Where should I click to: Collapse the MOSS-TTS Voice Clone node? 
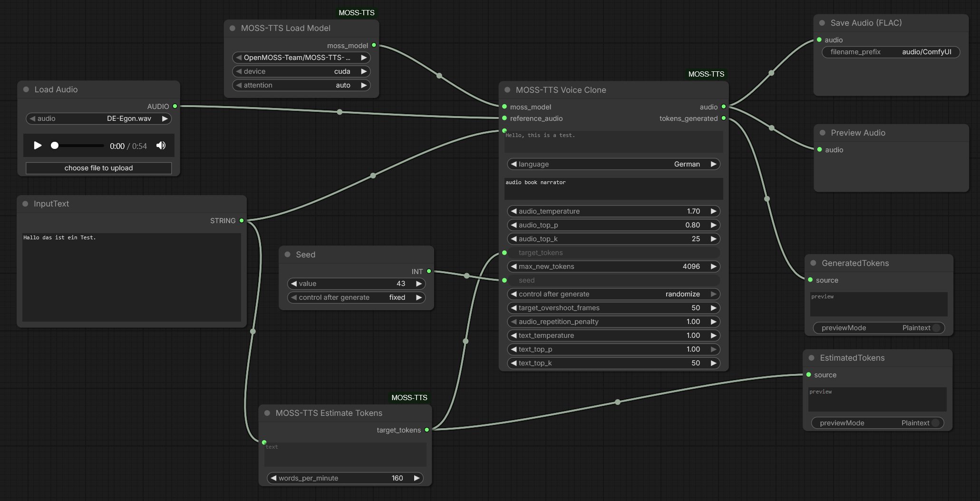click(507, 90)
